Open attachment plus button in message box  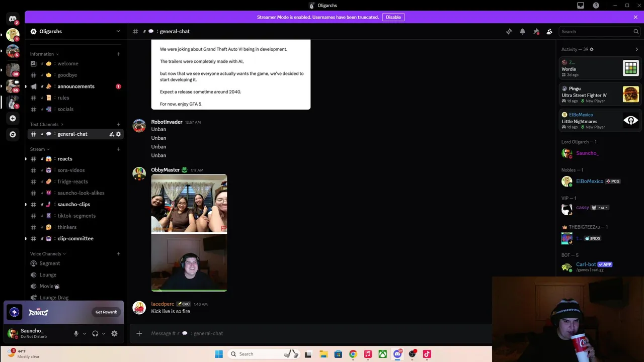click(x=139, y=333)
